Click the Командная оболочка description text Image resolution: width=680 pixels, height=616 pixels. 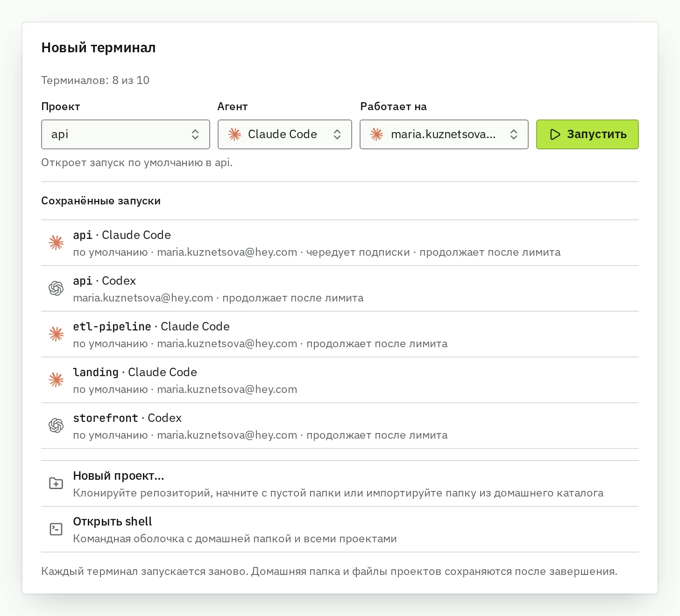pos(235,539)
